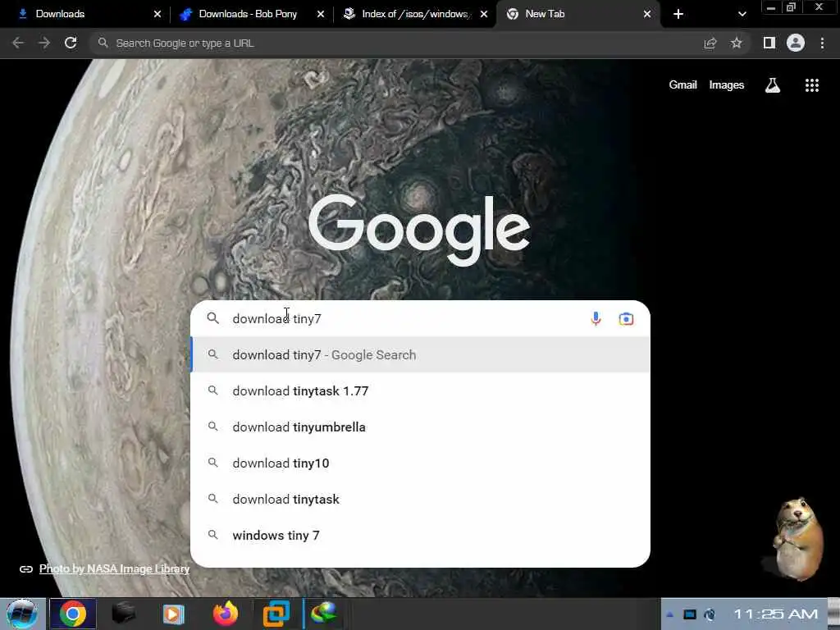Choose suggestion windows tiny 7
Viewport: 840px width, 630px height.
point(421,535)
